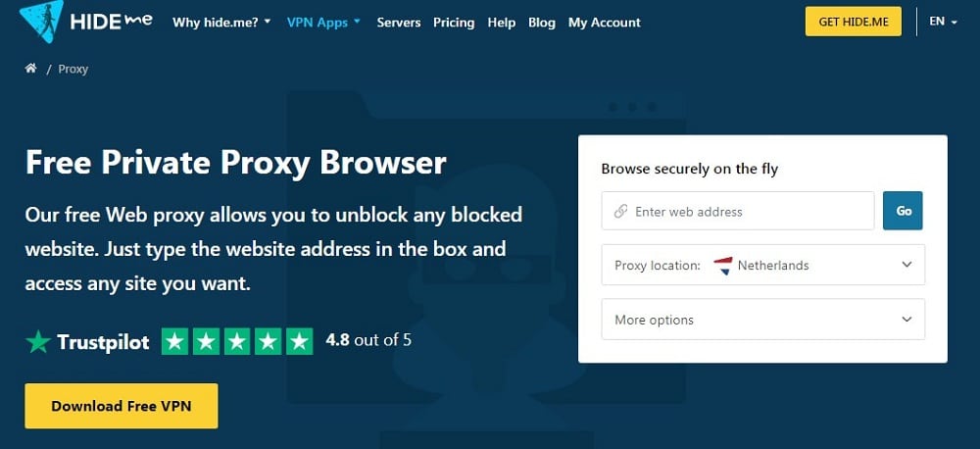Click the GET HIDE.ME button

(x=854, y=22)
